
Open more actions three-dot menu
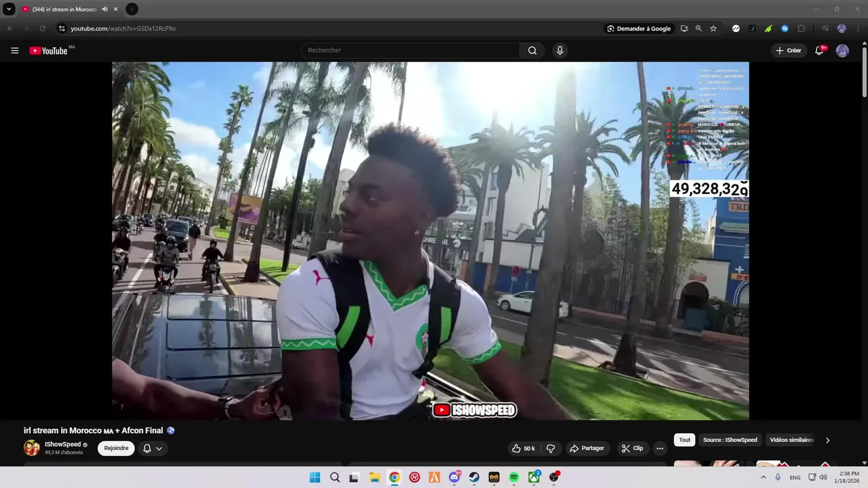tap(660, 449)
